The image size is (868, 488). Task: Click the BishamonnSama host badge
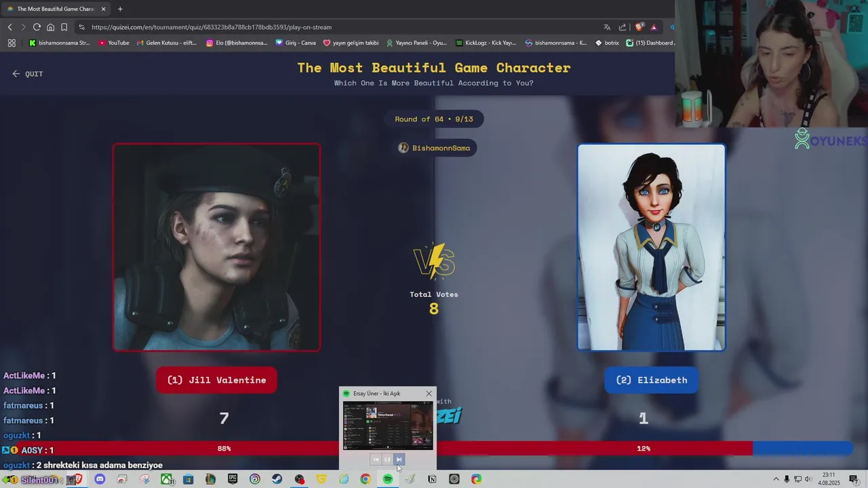(x=434, y=148)
